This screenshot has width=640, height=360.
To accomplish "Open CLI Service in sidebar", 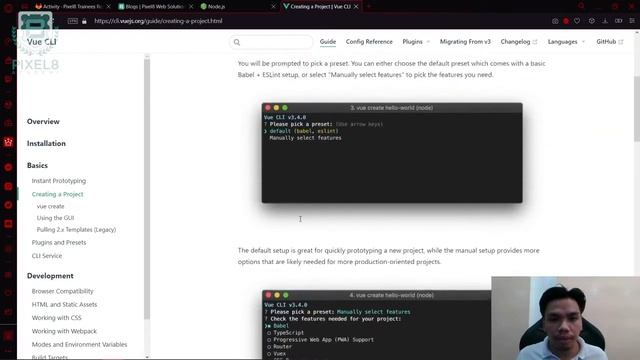I will (47, 256).
